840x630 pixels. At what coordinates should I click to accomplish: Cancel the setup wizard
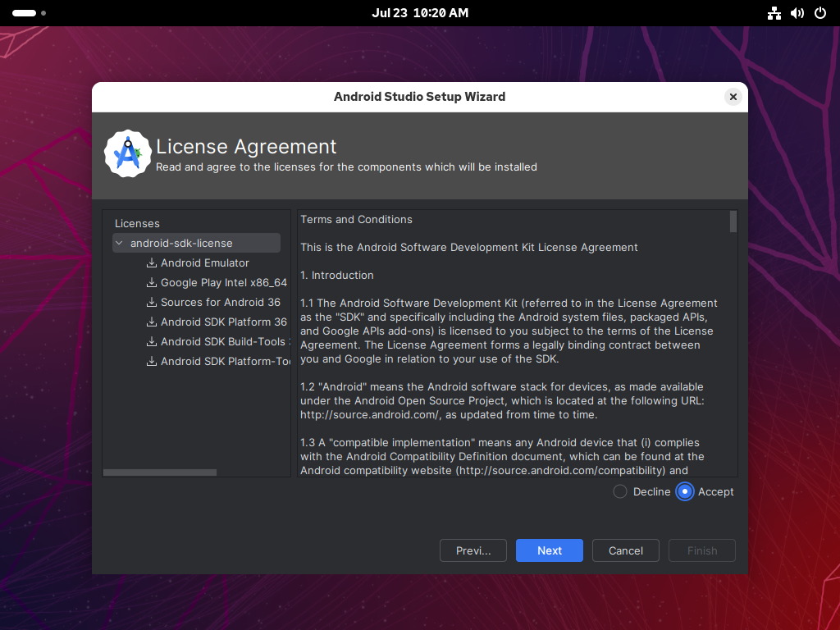625,550
